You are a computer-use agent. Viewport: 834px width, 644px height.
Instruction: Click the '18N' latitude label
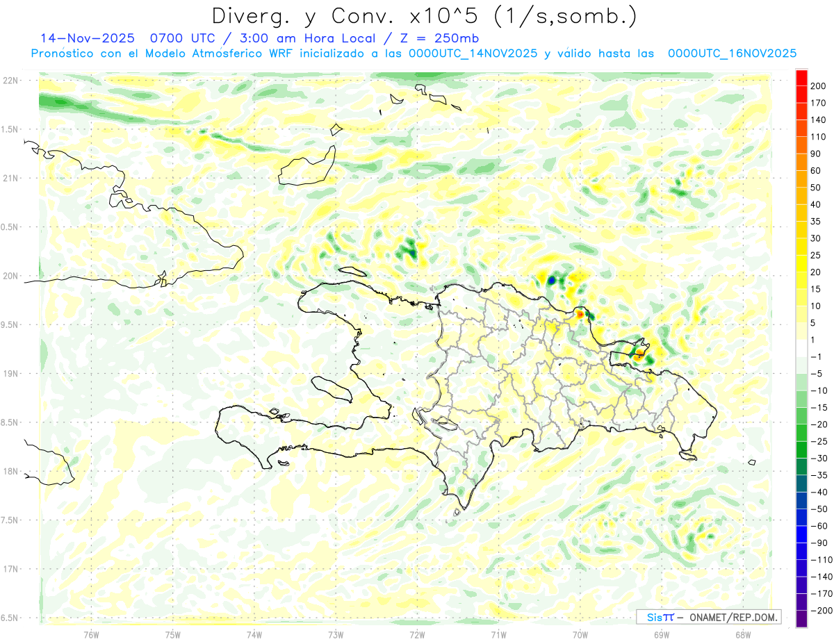(10, 471)
